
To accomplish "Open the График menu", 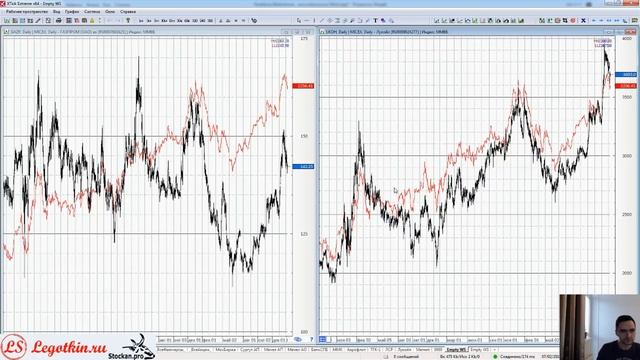I will pos(72,12).
